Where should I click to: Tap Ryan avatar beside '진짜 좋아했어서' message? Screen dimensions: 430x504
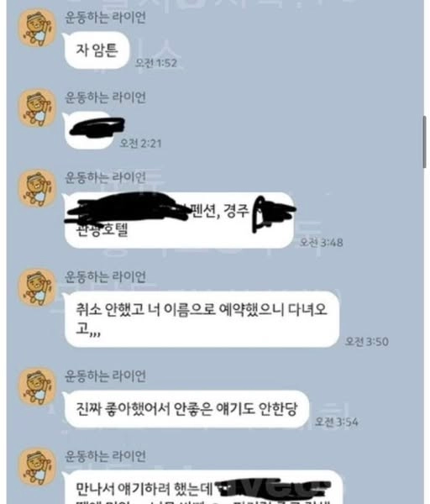[x=37, y=386]
